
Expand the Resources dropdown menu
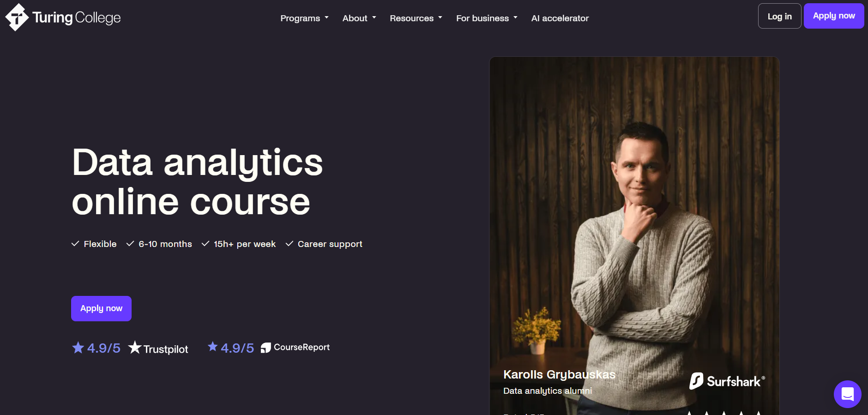tap(416, 18)
